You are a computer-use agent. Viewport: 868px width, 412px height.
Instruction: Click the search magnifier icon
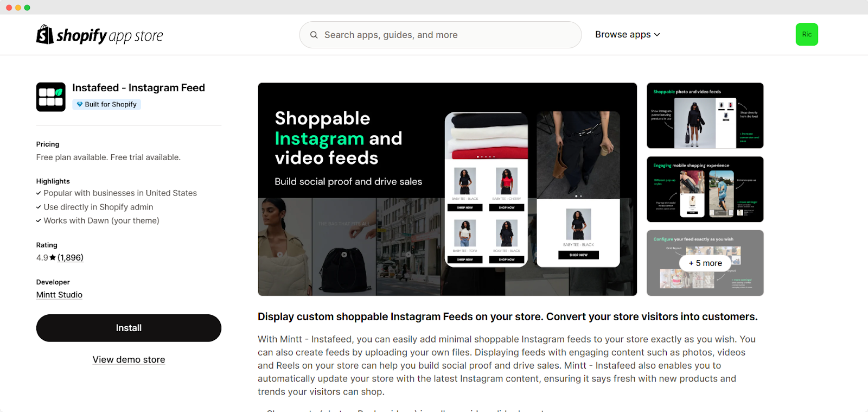[x=314, y=35]
